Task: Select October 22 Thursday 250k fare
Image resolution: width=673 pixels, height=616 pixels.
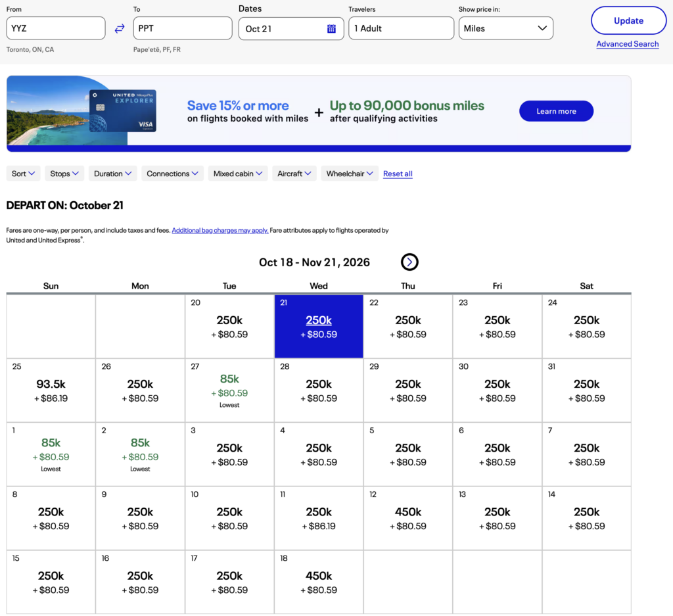Action: [x=408, y=326]
